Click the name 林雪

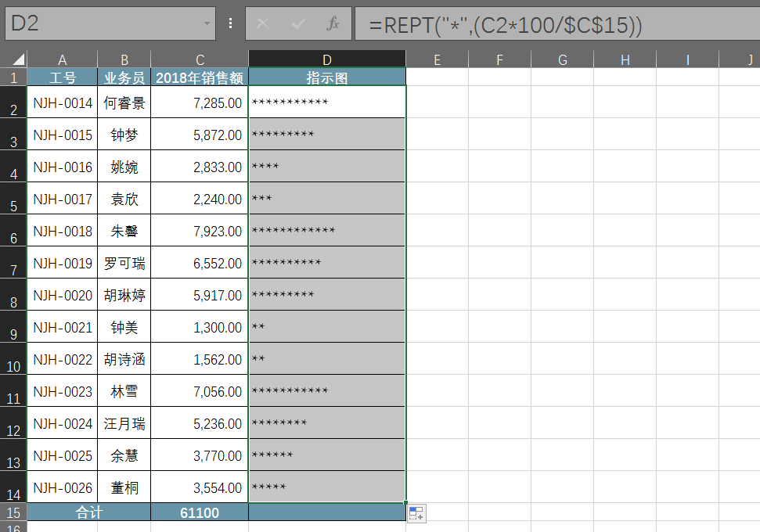click(124, 391)
